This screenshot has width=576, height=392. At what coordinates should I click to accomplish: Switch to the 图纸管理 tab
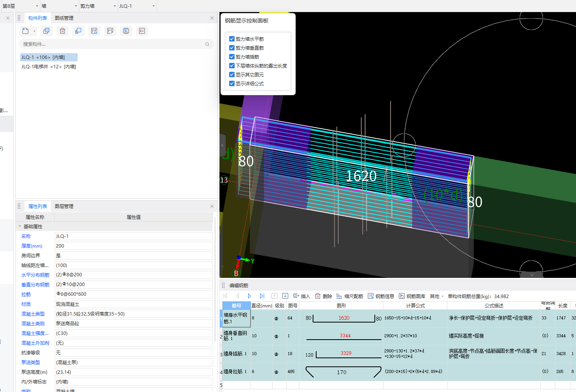[64, 18]
